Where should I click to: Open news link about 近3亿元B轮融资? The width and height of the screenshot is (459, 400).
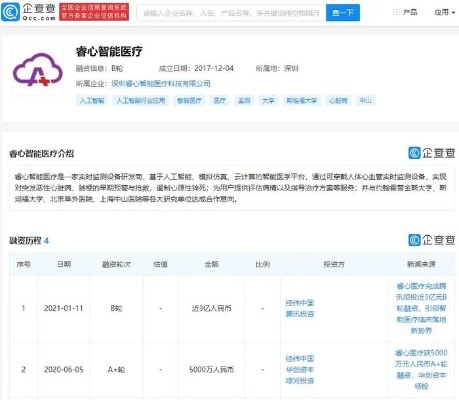point(421,308)
